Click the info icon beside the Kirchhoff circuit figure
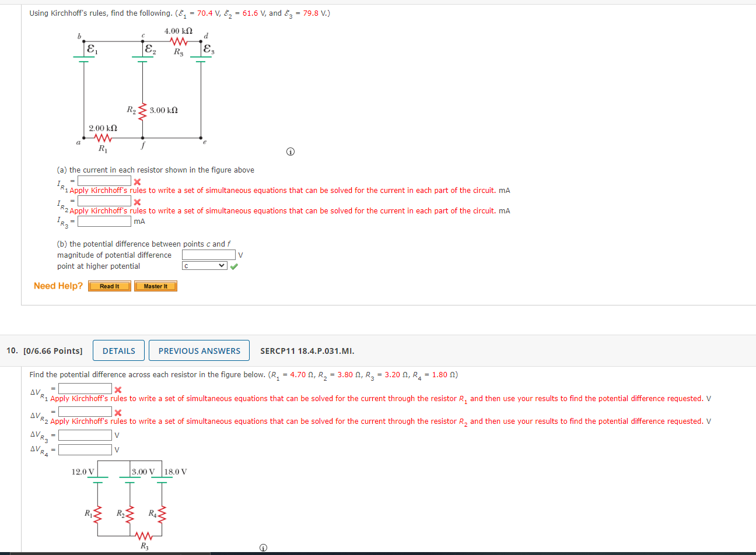This screenshot has width=756, height=555. click(290, 151)
